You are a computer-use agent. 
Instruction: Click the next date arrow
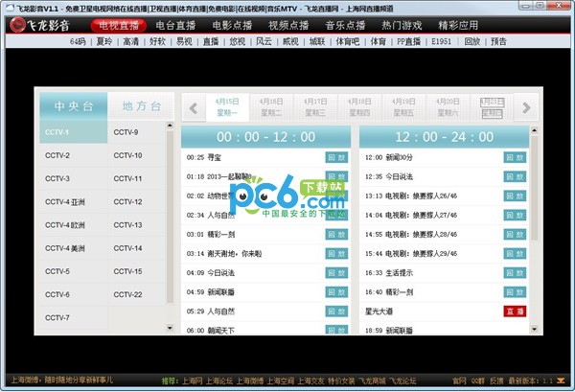click(524, 106)
